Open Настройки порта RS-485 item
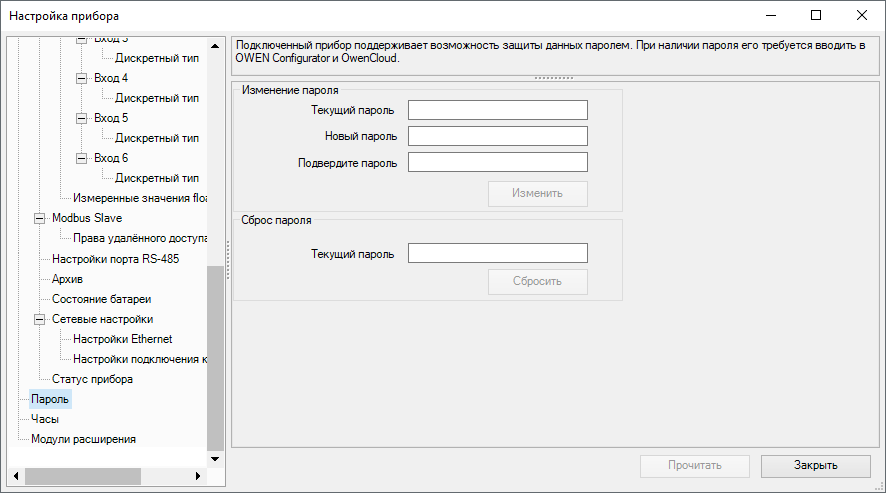This screenshot has height=493, width=886. point(115,259)
